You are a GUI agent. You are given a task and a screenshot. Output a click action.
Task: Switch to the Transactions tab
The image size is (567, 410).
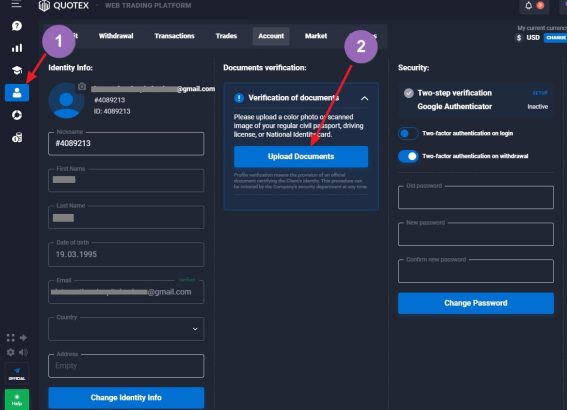174,36
